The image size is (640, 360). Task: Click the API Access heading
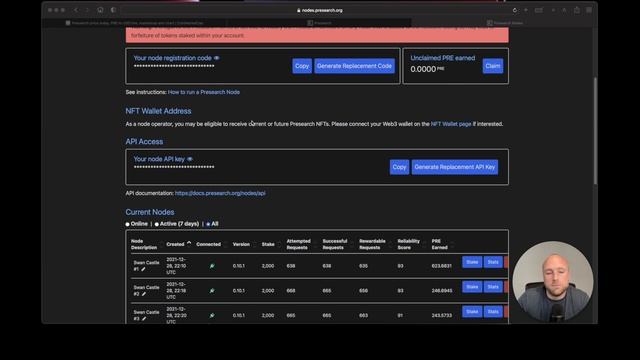(144, 142)
